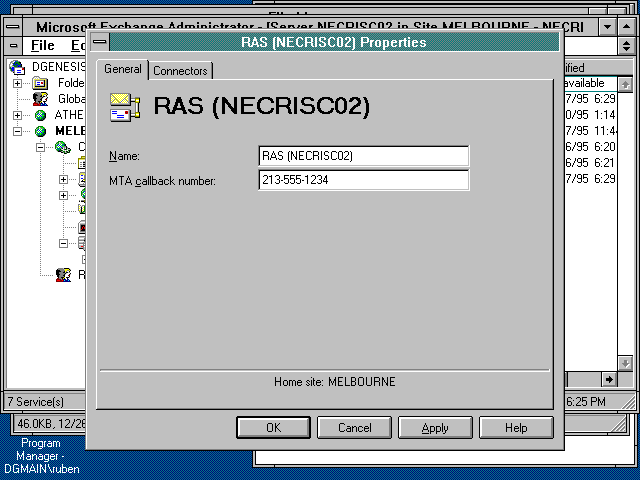Select the ATHE site globe icon
This screenshot has height=480, width=640.
pos(40,115)
